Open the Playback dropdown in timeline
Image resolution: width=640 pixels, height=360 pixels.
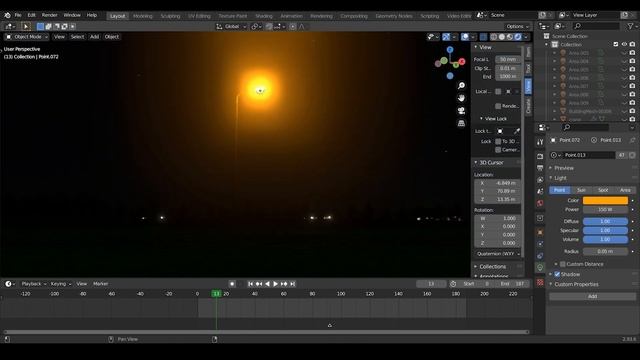[x=33, y=284]
